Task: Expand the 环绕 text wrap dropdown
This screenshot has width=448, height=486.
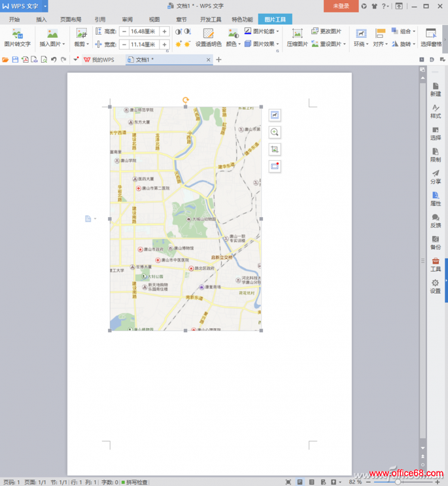Action: click(361, 44)
